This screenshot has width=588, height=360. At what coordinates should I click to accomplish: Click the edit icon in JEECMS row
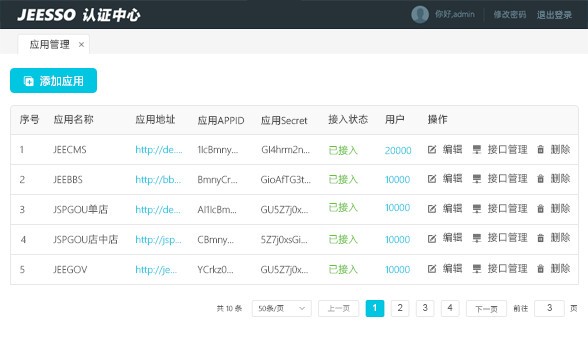click(432, 150)
